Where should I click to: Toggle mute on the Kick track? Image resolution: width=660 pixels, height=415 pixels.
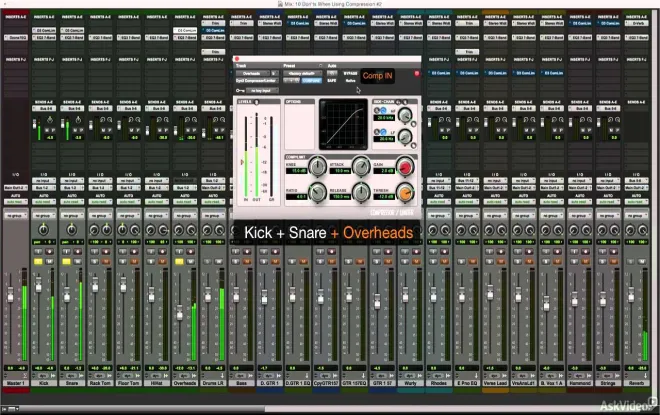pyautogui.click(x=50, y=261)
